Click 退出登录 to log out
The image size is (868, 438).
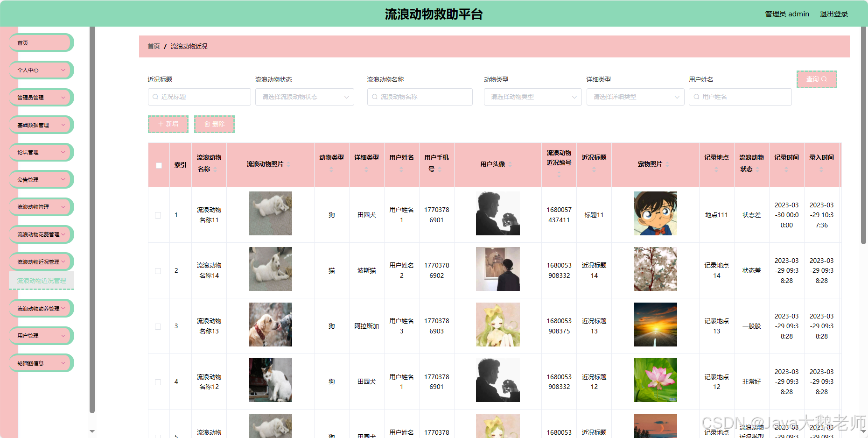click(833, 14)
